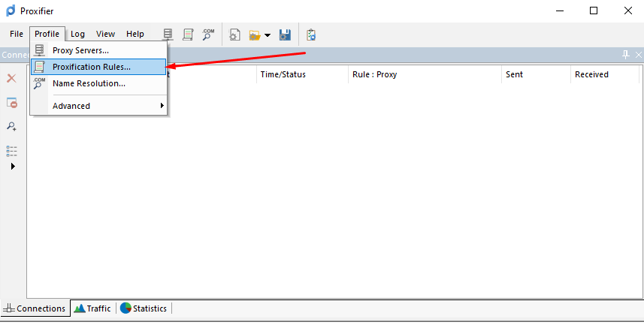Click the Profile menu

[x=47, y=34]
